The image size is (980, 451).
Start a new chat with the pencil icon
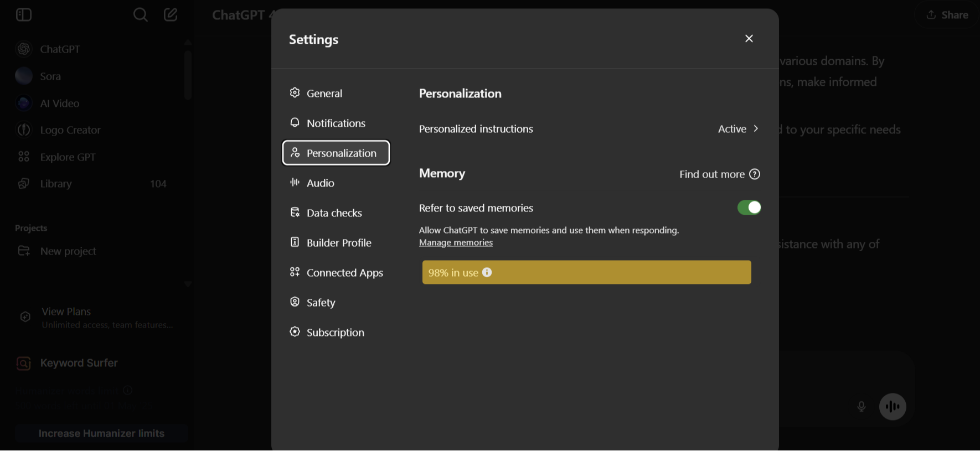pyautogui.click(x=171, y=14)
